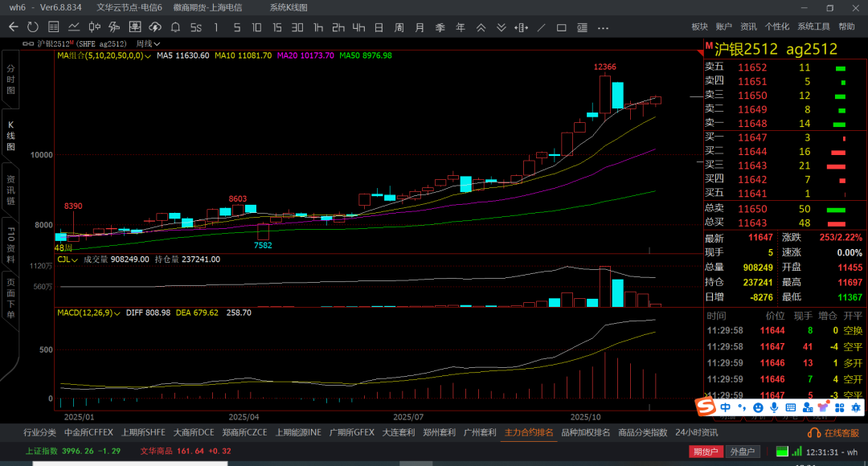Select the 30 minute period
868x466 pixels.
(x=297, y=27)
